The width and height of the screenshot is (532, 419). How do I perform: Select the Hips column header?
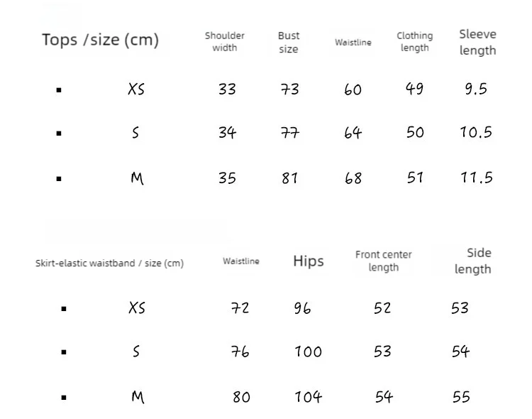[x=309, y=261]
